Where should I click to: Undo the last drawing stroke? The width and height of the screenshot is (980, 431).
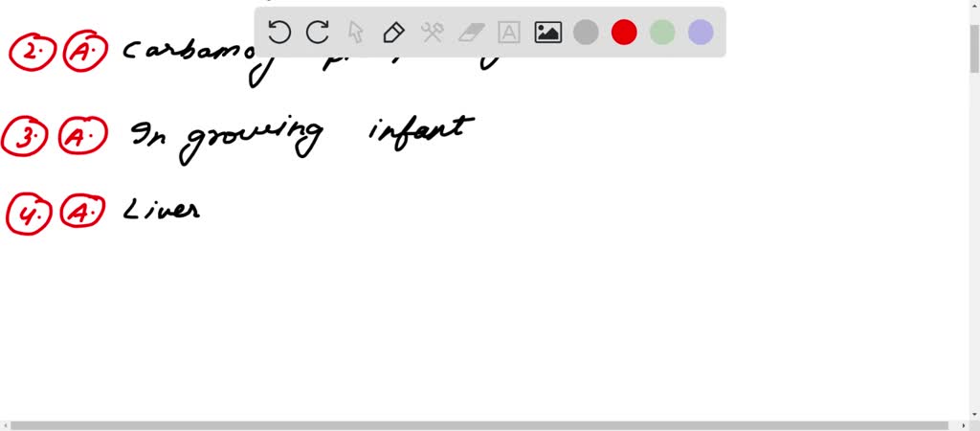(x=278, y=32)
